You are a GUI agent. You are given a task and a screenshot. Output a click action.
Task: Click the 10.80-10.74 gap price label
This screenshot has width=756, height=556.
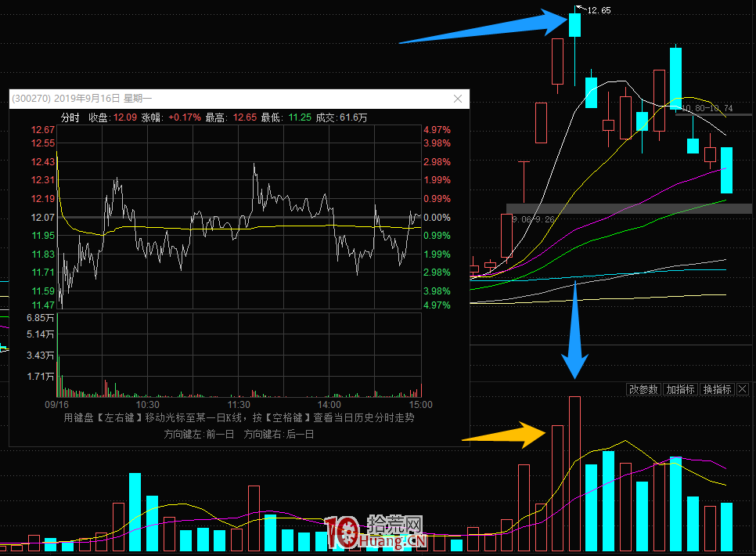pyautogui.click(x=707, y=109)
